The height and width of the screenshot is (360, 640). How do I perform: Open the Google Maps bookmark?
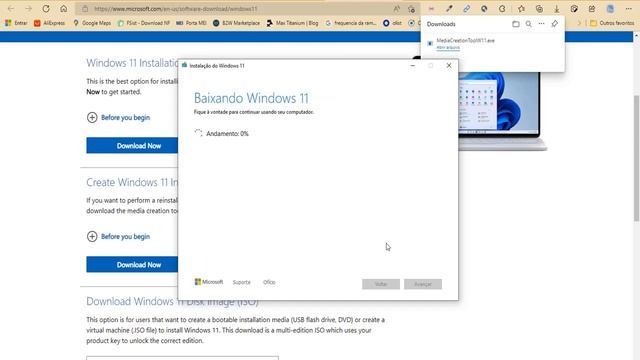click(92, 23)
